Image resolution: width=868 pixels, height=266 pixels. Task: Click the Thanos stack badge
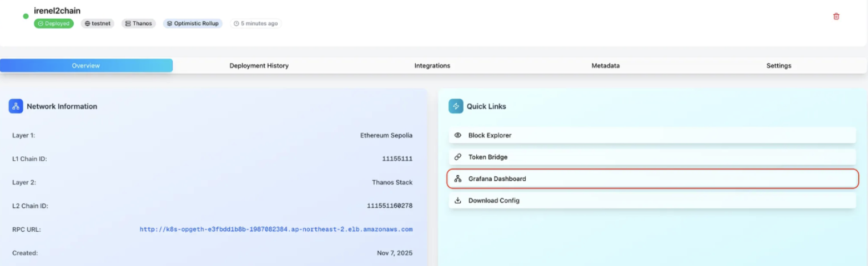[x=139, y=23]
